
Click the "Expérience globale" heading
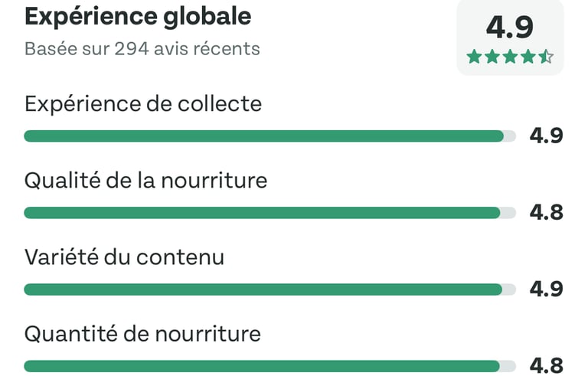tap(138, 16)
